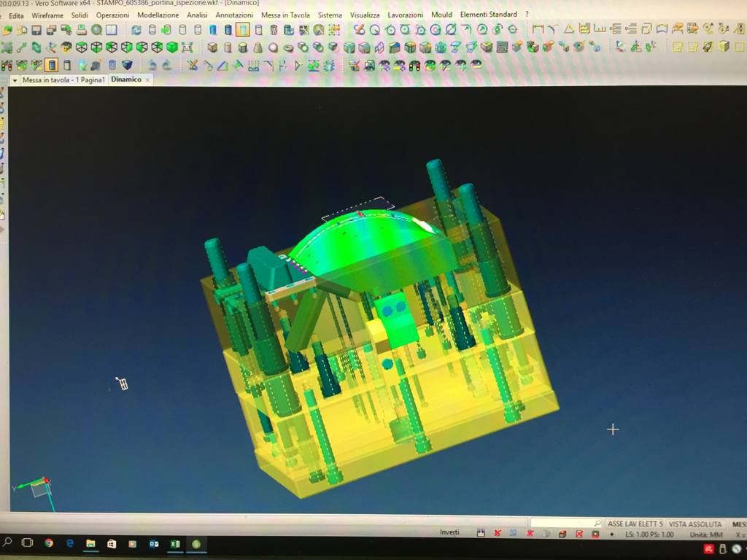The height and width of the screenshot is (560, 747).
Task: Open Outlook from the taskbar
Action: 154,543
